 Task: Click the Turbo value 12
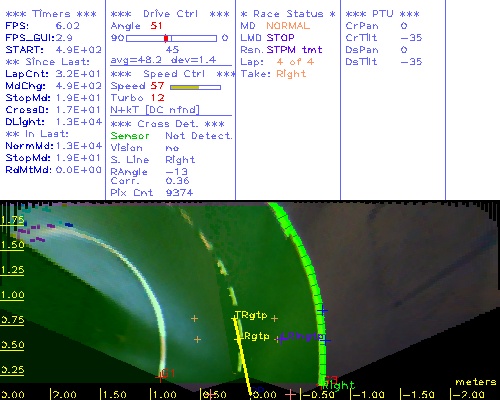coord(158,98)
